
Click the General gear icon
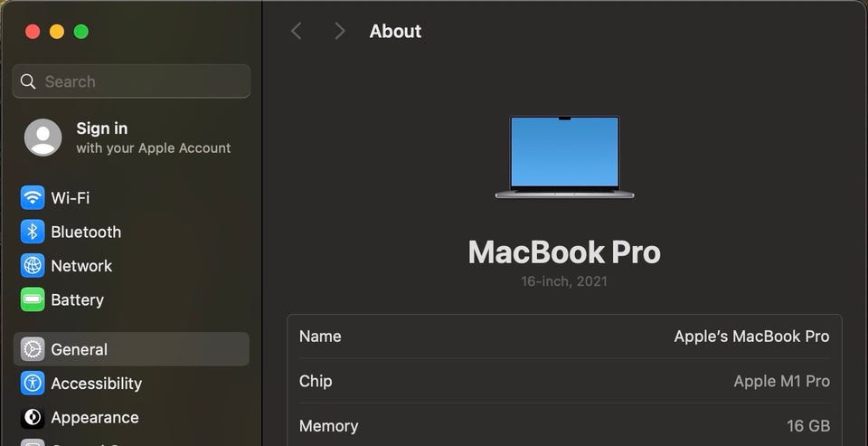coord(33,349)
